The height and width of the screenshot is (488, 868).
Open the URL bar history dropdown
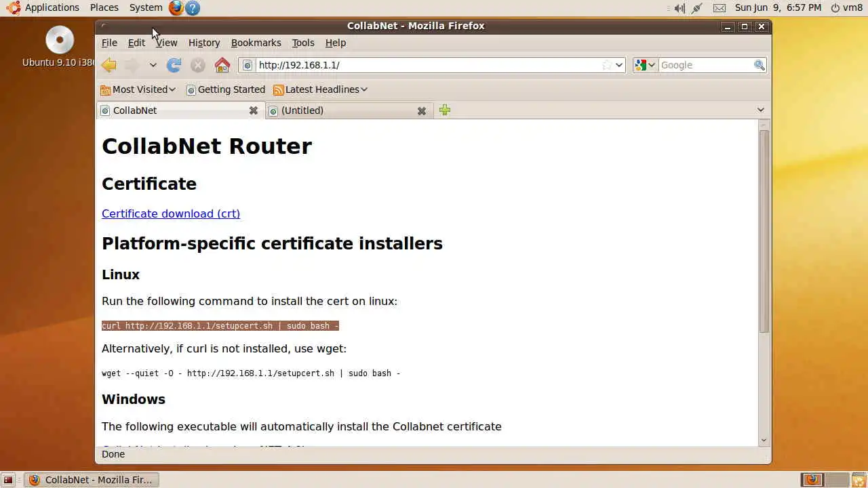point(619,65)
